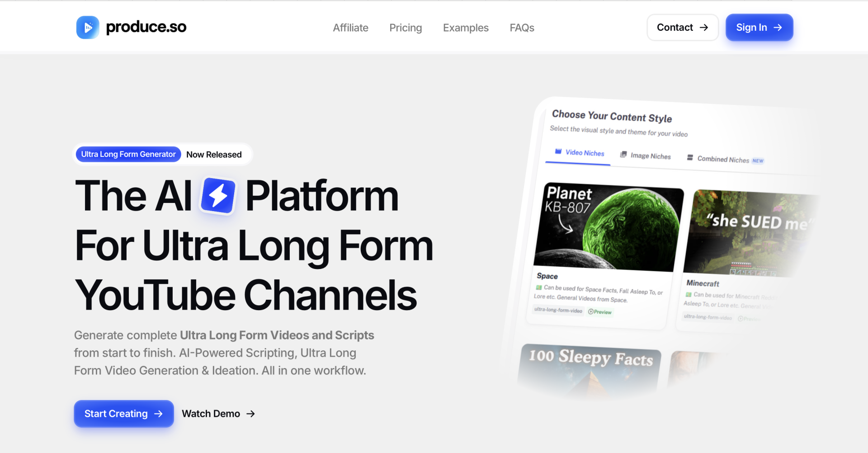The image size is (868, 453).
Task: Open the Watch Demo link
Action: (x=218, y=414)
